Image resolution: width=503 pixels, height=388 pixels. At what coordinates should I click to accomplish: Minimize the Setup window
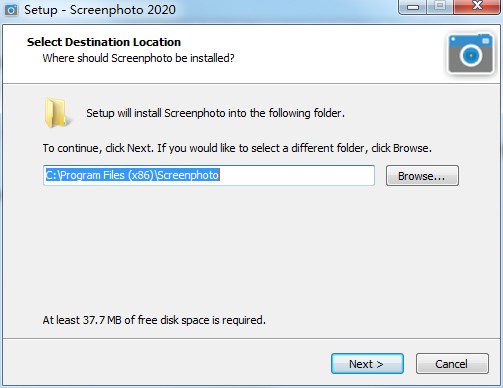pos(413,7)
